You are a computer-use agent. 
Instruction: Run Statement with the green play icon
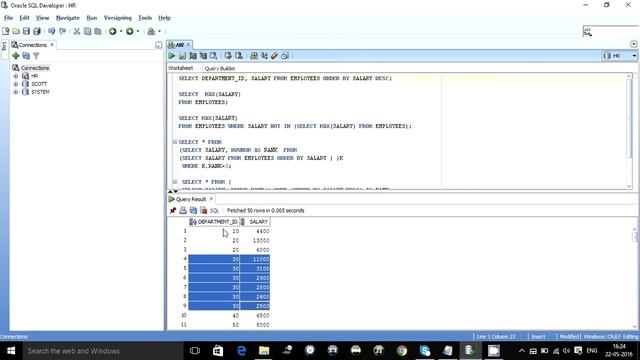point(172,56)
